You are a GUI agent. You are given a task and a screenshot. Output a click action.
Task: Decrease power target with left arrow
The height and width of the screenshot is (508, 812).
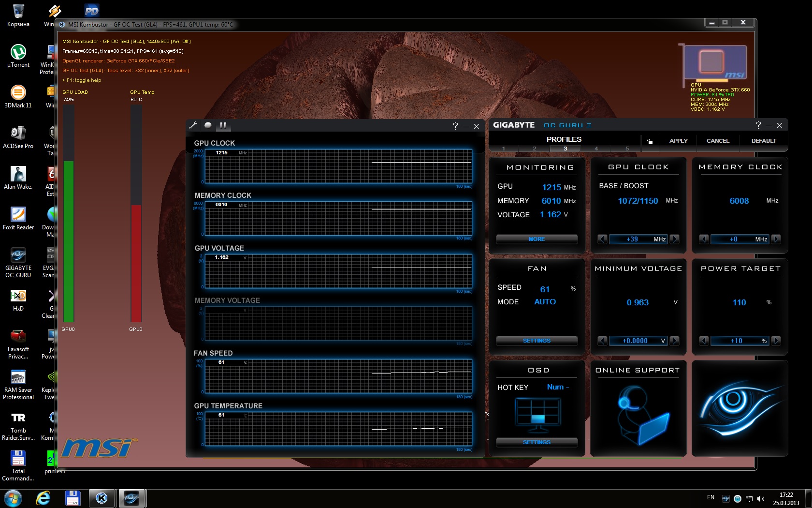pyautogui.click(x=704, y=341)
